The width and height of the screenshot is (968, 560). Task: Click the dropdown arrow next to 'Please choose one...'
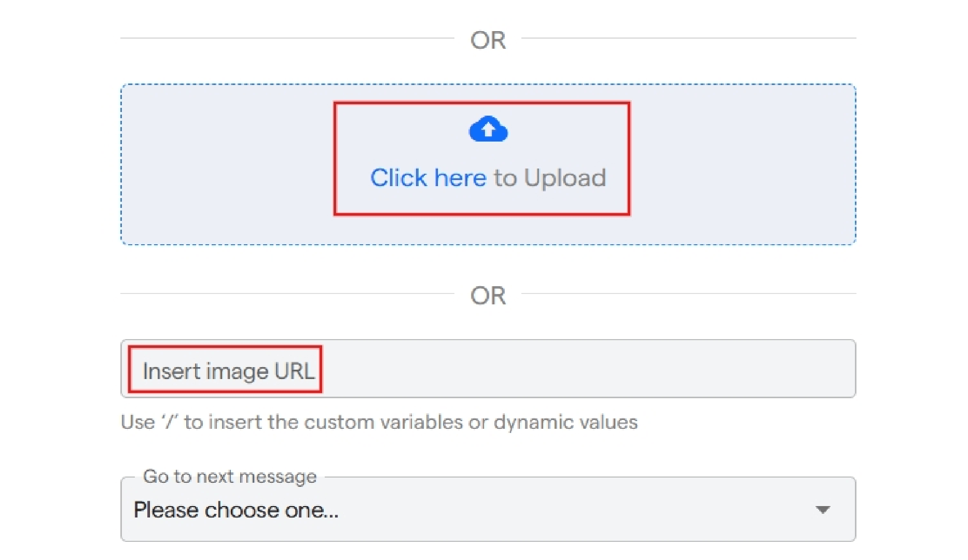(823, 510)
